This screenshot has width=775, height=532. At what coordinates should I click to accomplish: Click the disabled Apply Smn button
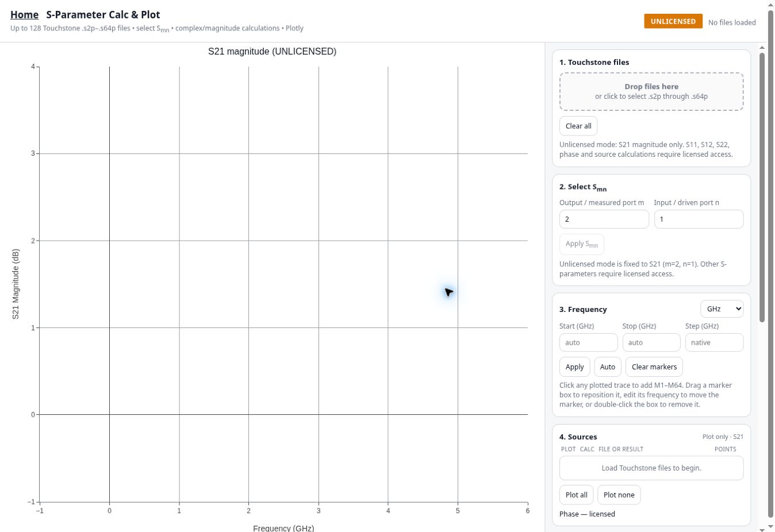(x=582, y=244)
